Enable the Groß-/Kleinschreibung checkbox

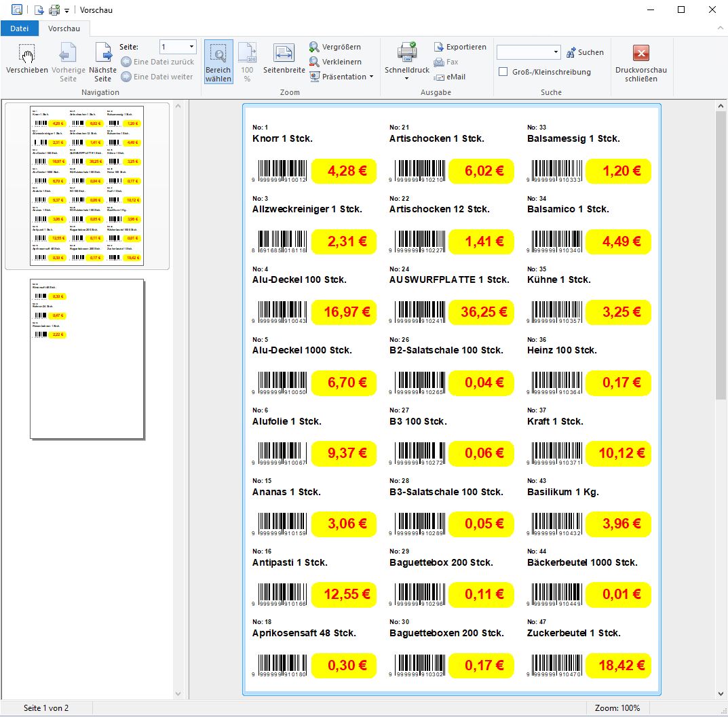503,72
